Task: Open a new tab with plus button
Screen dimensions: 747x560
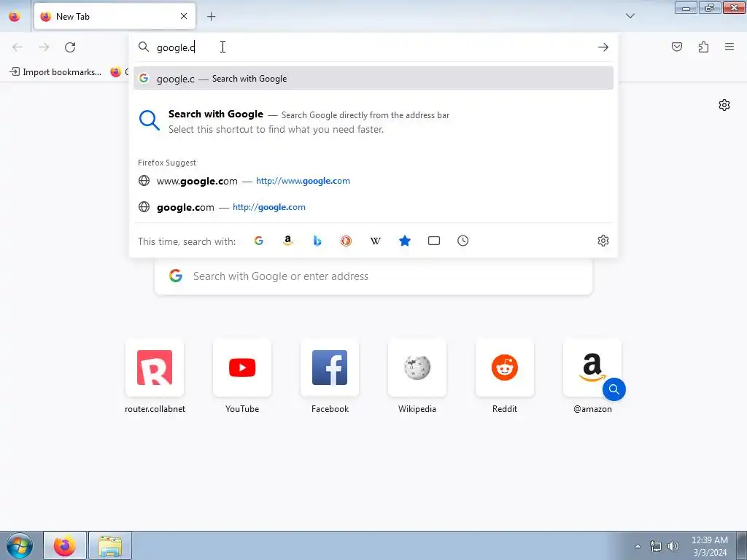Action: point(211,17)
